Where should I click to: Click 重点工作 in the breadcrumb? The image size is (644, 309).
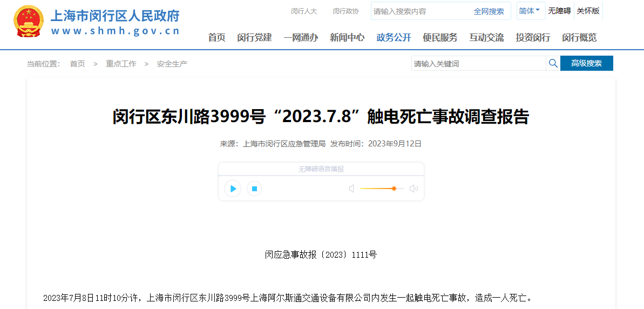point(121,64)
